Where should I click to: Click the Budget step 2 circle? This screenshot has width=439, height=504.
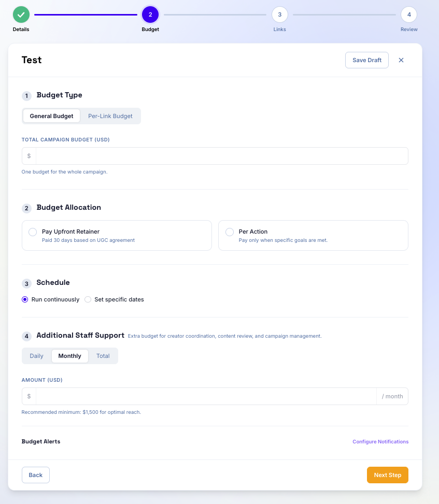(150, 15)
